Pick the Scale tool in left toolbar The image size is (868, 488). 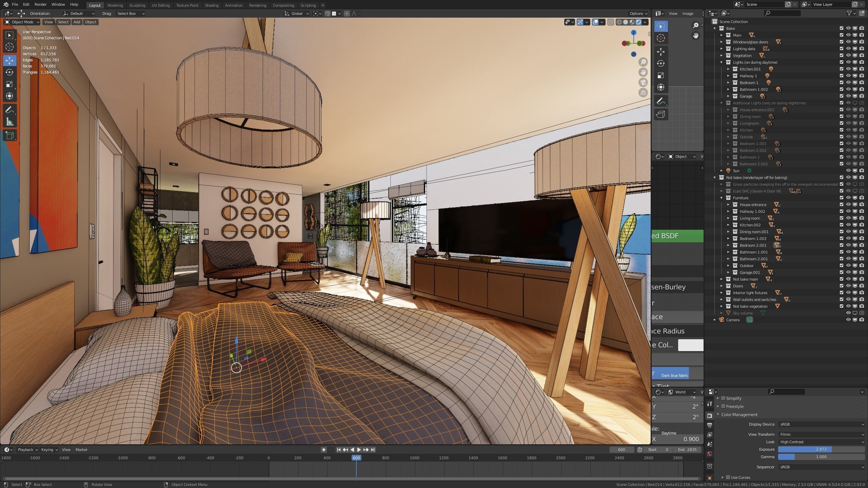click(9, 84)
